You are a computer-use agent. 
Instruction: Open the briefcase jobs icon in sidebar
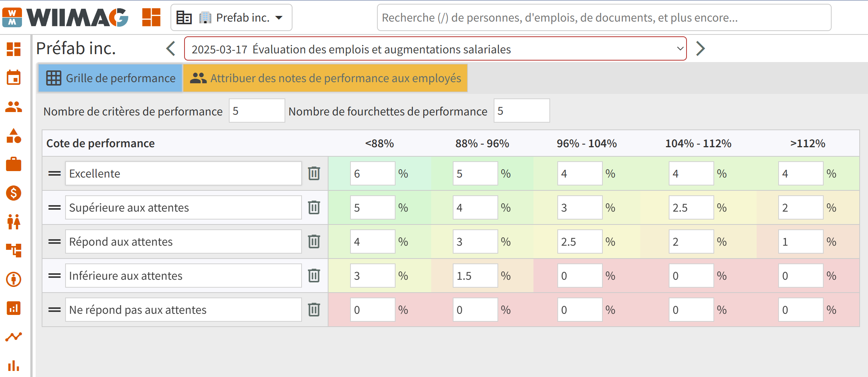tap(14, 164)
